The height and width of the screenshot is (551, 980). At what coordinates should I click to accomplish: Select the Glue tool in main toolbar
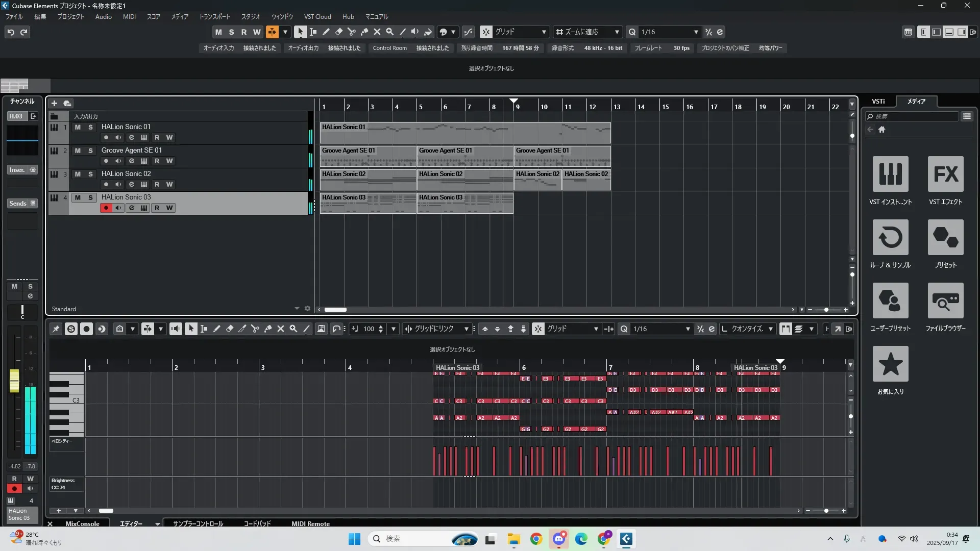[364, 32]
